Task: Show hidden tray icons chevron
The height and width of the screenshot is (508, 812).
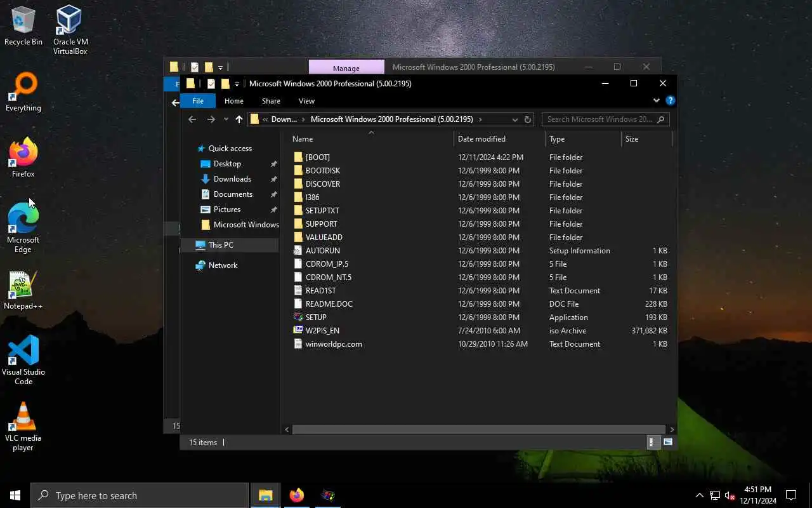Action: (x=699, y=495)
